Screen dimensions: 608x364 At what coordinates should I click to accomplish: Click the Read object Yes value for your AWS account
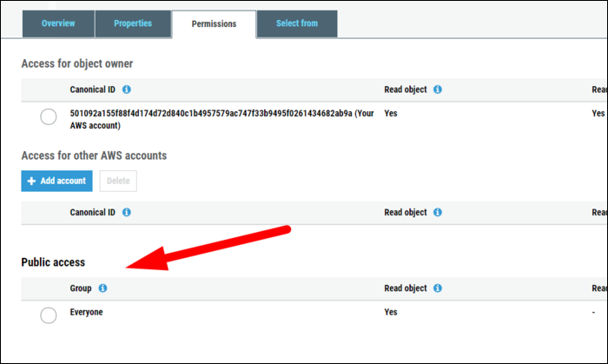point(391,113)
